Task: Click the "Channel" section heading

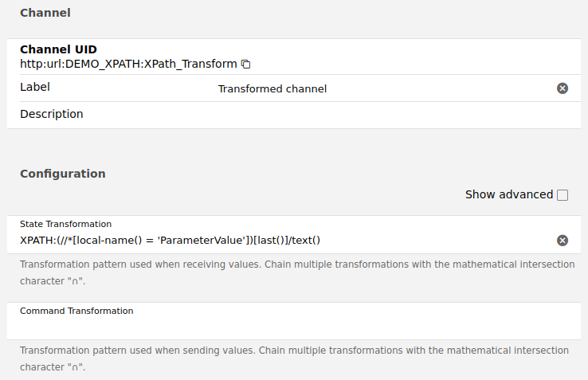Action: tap(45, 13)
